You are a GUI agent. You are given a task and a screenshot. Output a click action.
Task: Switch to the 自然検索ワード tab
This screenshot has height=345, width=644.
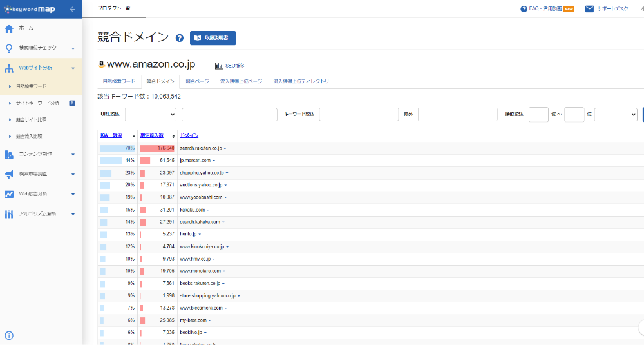click(119, 81)
